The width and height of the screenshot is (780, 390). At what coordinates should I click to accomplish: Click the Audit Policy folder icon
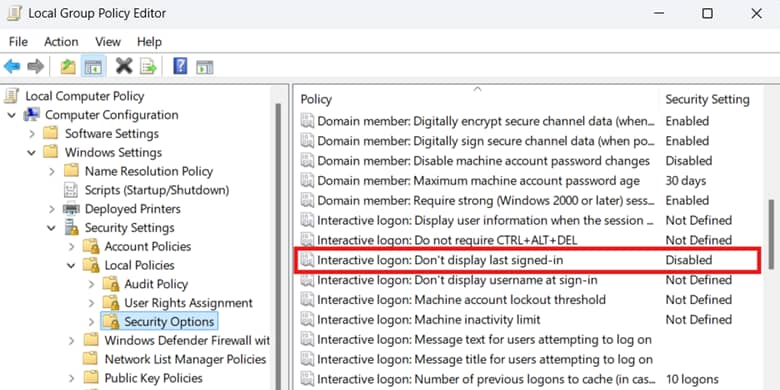[111, 284]
